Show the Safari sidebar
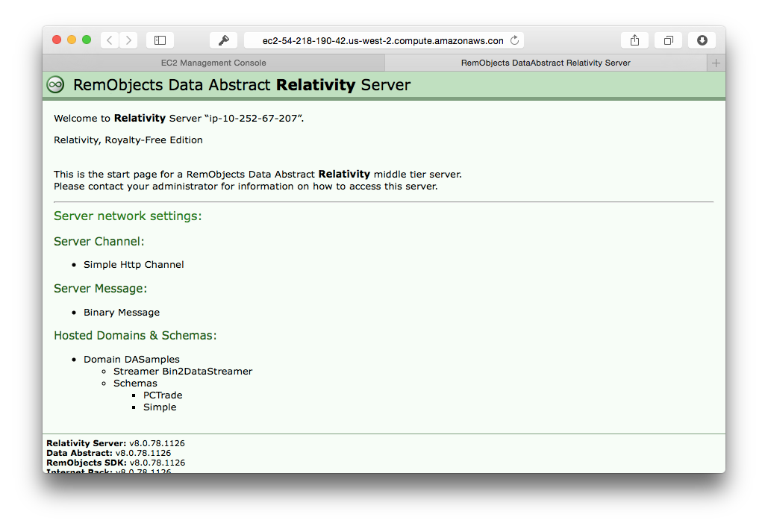 [160, 40]
